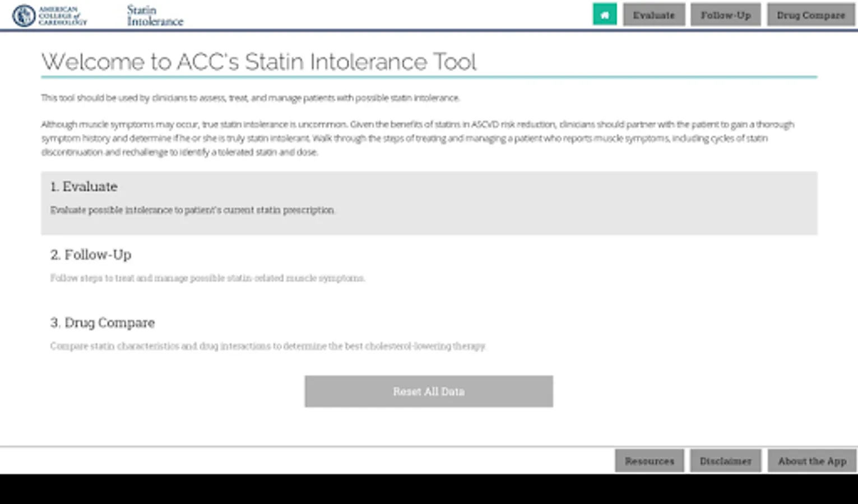Open the About the App button
Image resolution: width=858 pixels, height=504 pixels.
pyautogui.click(x=812, y=461)
